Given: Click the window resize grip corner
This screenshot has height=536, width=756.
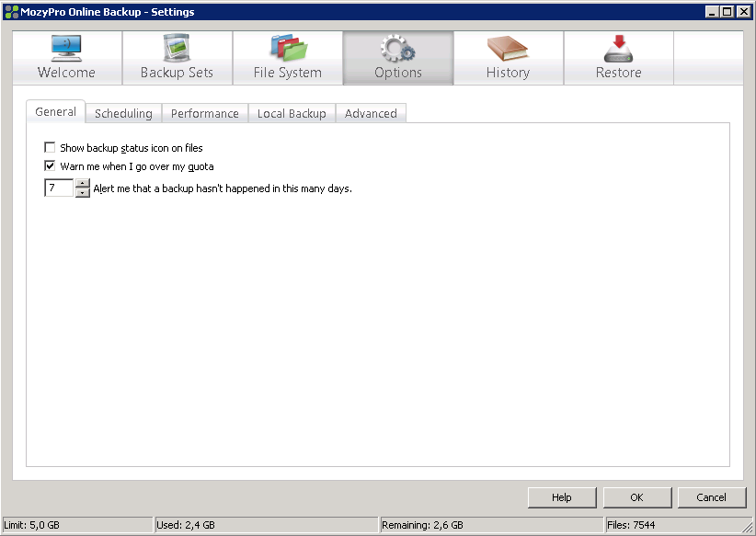Looking at the screenshot, I should point(748,527).
